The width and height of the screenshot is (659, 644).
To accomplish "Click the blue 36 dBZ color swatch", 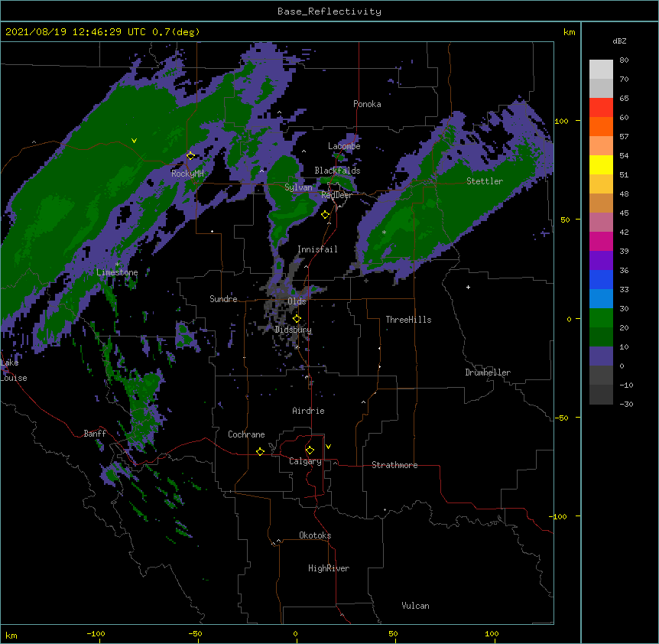I will point(601,279).
